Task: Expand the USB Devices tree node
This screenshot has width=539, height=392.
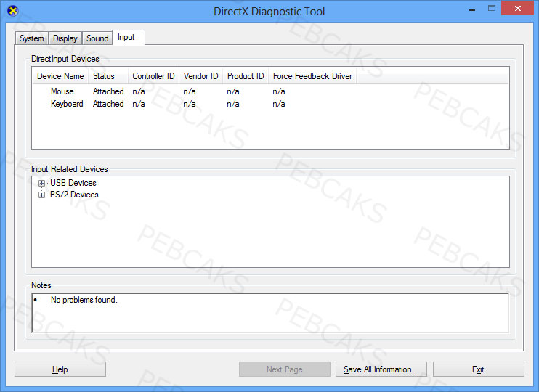Action: pyautogui.click(x=41, y=183)
